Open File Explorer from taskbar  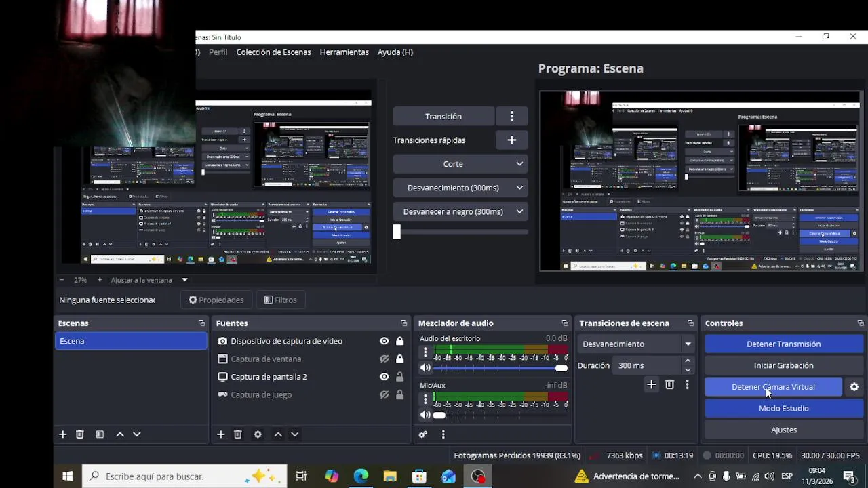tap(390, 476)
